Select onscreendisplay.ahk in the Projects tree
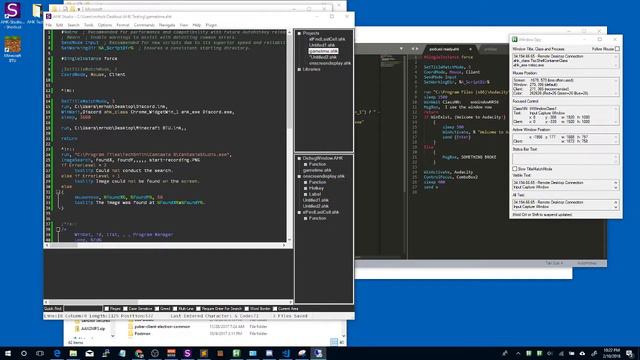640x360 pixels. click(x=330, y=63)
